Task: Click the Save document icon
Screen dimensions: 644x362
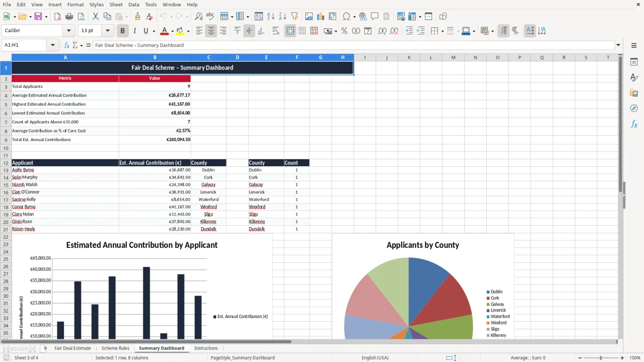Action: 38,17
